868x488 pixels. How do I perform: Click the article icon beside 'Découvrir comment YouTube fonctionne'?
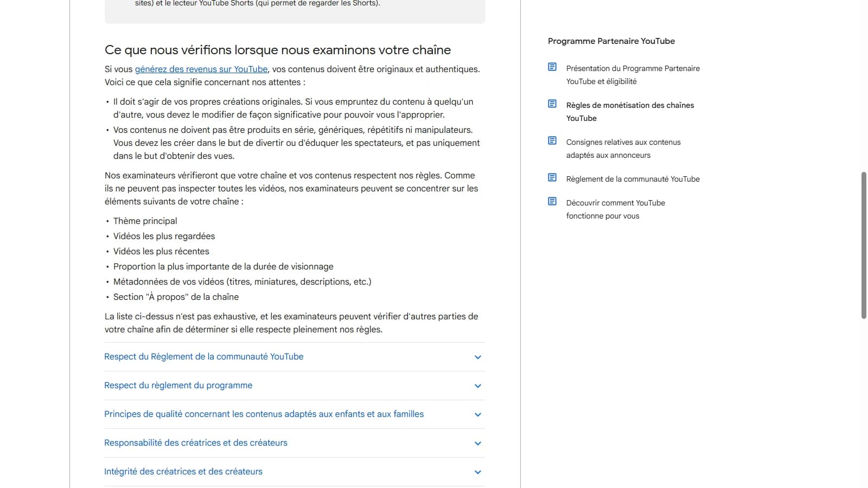coord(552,201)
